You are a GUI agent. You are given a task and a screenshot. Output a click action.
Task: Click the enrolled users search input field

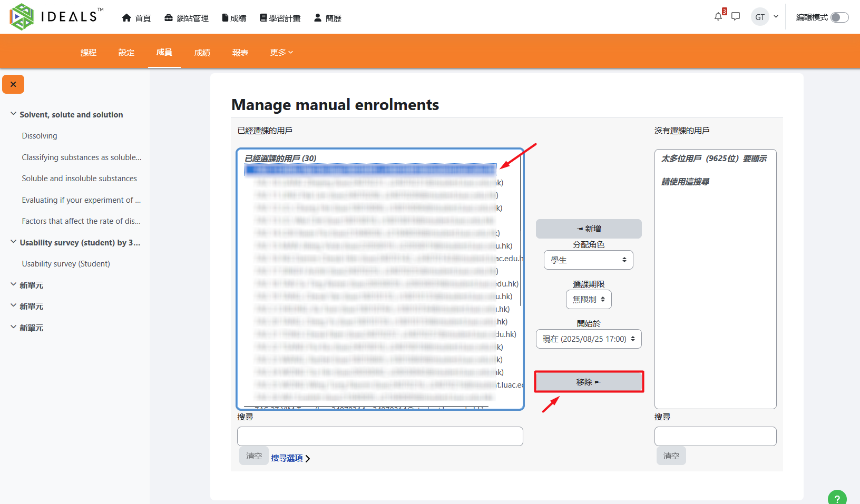point(379,436)
